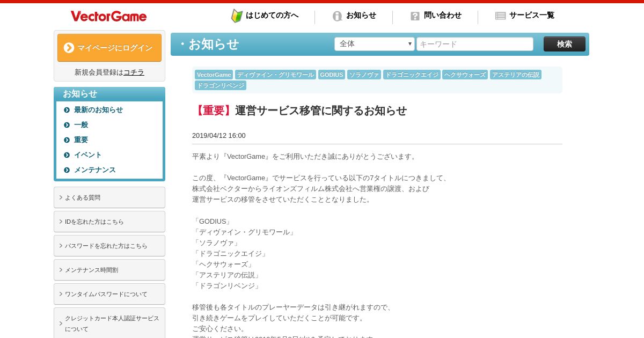The image size is (644, 338).
Task: Filter by the ドラゴンリベンジ tag
Action: click(221, 85)
